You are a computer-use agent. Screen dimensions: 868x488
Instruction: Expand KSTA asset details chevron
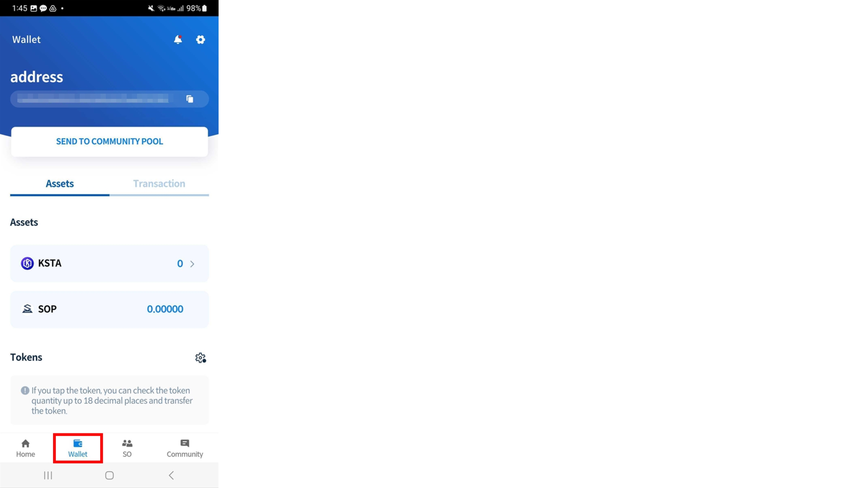click(x=192, y=264)
